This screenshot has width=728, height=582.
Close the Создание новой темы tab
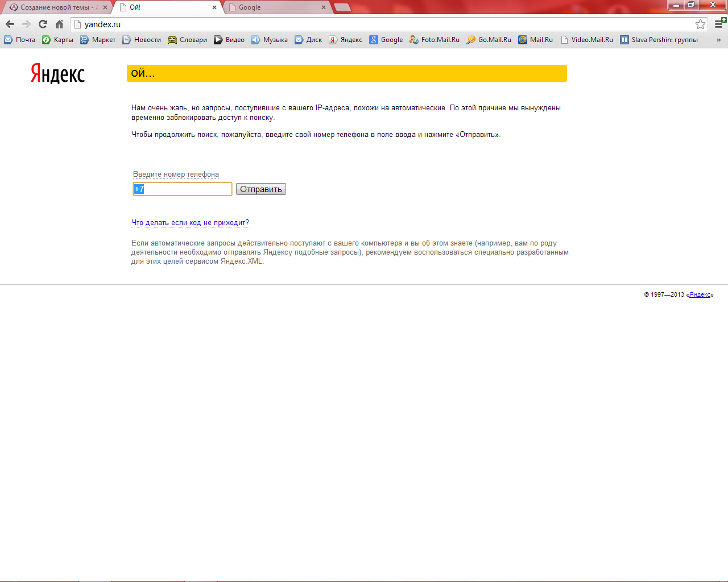click(105, 7)
